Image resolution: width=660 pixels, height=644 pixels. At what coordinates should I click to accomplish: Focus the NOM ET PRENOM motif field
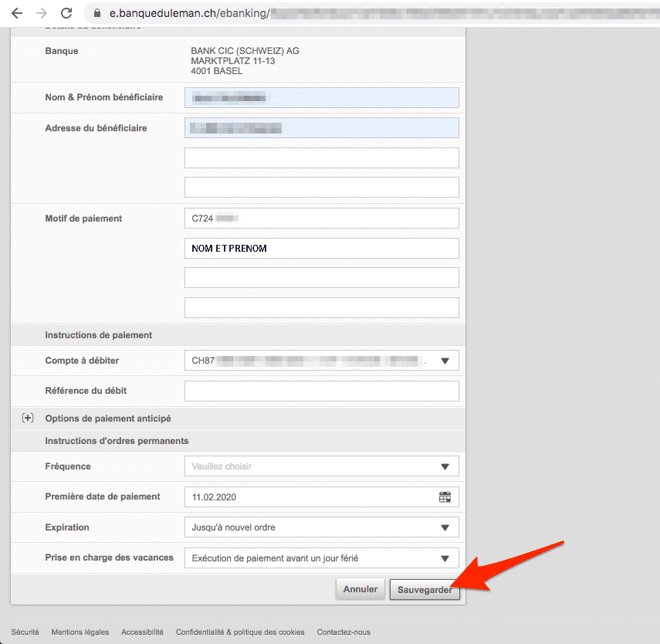[322, 249]
